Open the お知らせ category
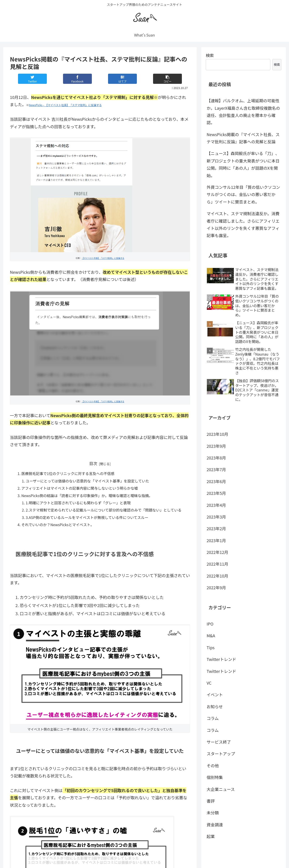The width and height of the screenshot is (289, 868). pos(215,707)
